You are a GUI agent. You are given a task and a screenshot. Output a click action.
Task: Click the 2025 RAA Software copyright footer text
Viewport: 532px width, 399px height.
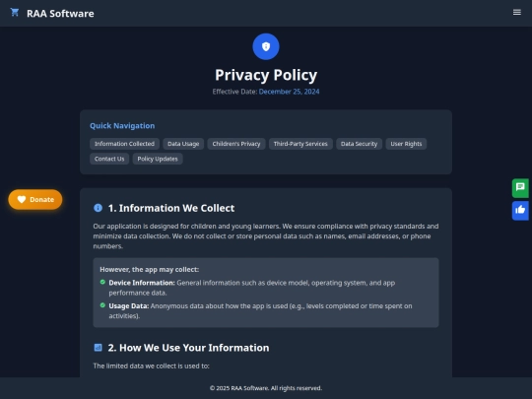(266, 388)
